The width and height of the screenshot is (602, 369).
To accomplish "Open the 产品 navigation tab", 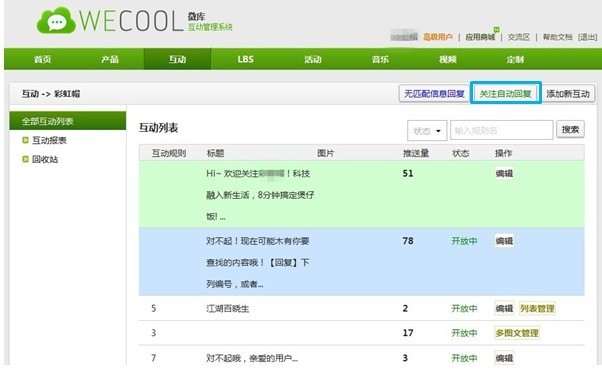I will coord(110,59).
